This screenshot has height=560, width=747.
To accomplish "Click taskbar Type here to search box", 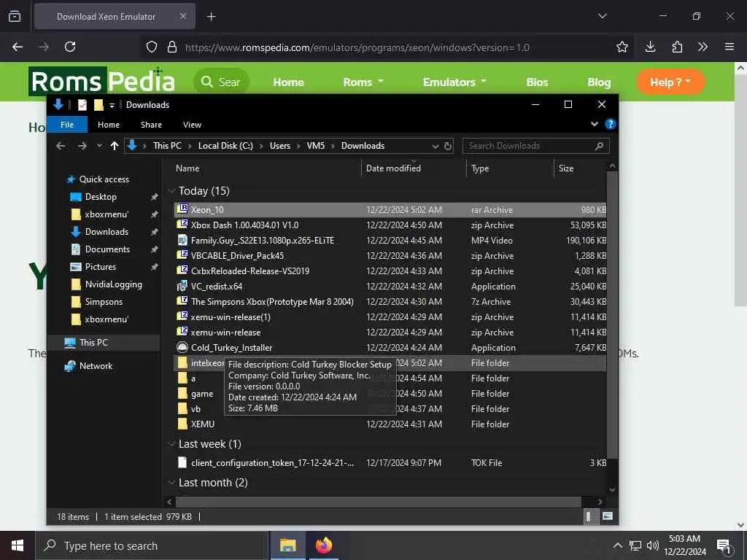I will [x=152, y=545].
